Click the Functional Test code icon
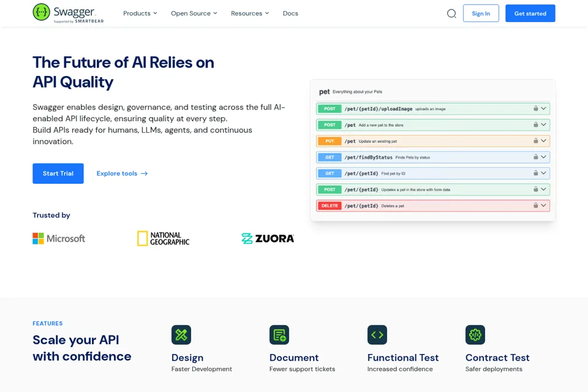 (x=377, y=334)
